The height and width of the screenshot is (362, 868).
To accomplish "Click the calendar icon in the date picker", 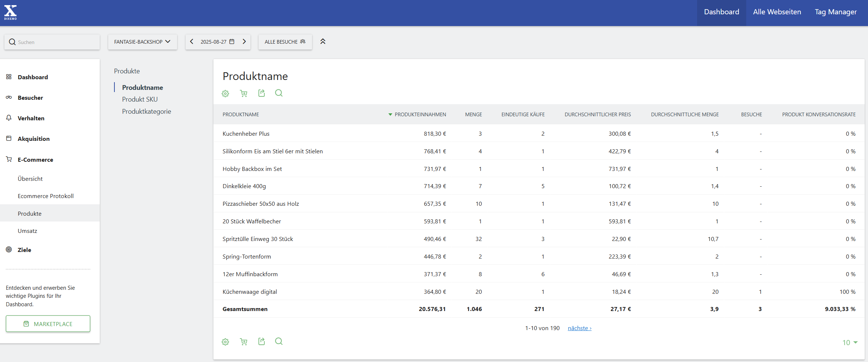I will (x=232, y=42).
